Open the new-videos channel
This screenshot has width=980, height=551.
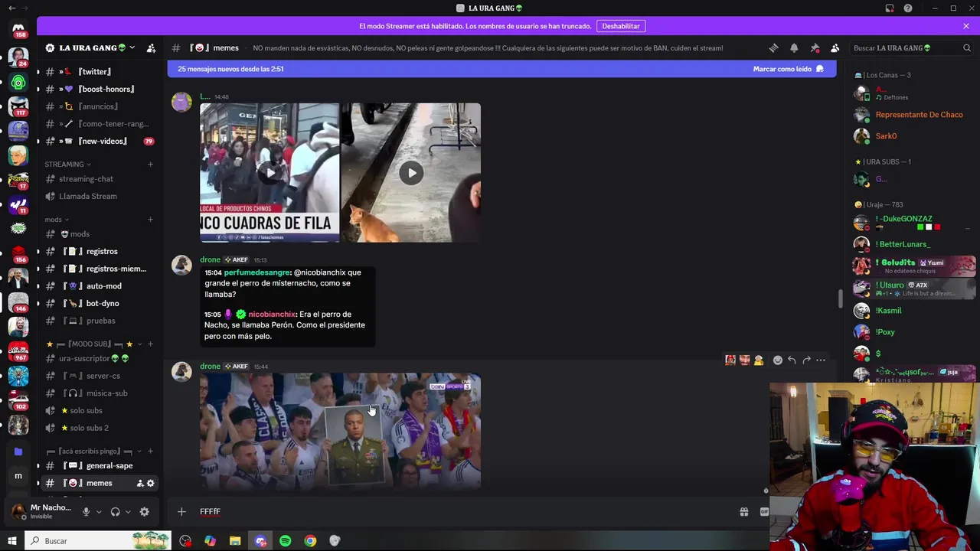click(99, 141)
